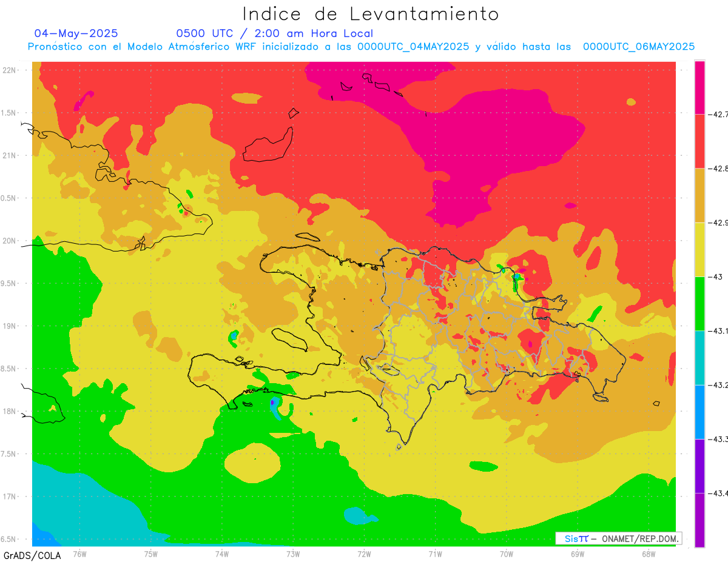Click the '-43.1' color scale value
Viewport: 728px width, 562px height.
coord(719,331)
